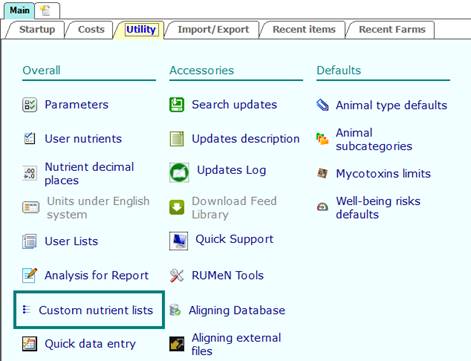Open the Recent items tab

(x=304, y=29)
